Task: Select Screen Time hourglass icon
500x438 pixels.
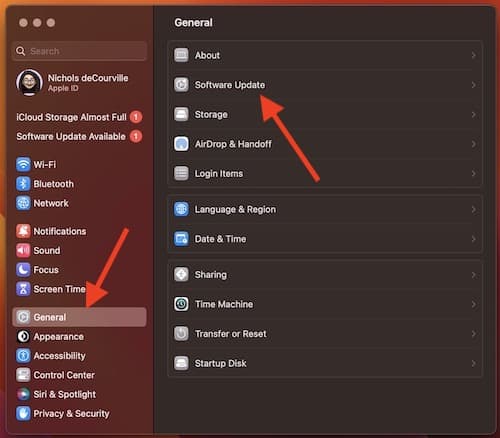Action: 23,289
